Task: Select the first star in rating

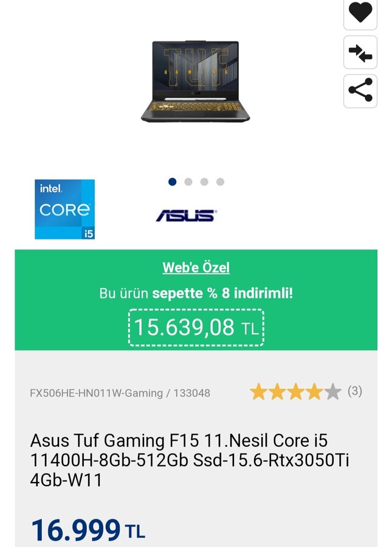Action: tap(258, 391)
